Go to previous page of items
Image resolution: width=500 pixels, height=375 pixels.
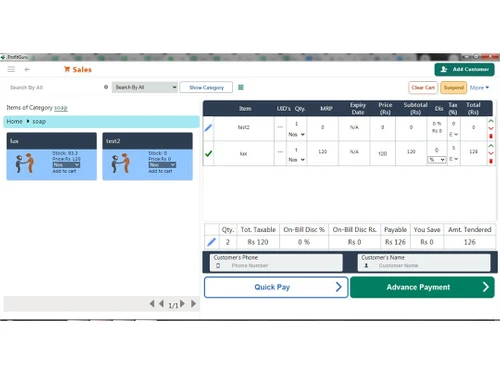[161, 304]
